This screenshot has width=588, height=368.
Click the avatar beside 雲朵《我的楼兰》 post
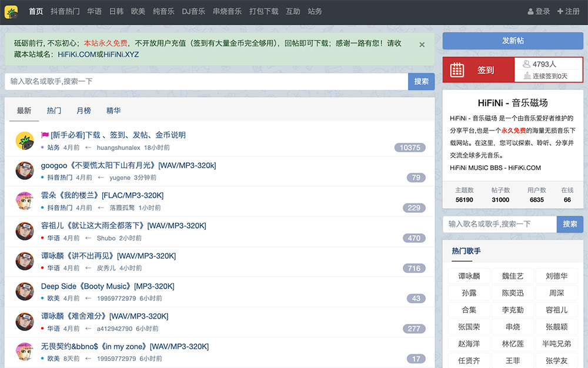tap(25, 201)
